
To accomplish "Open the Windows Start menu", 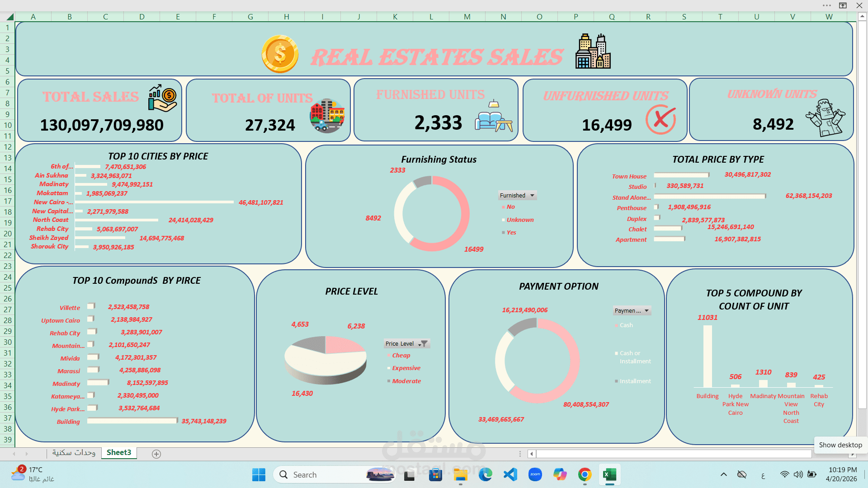I will (x=259, y=475).
